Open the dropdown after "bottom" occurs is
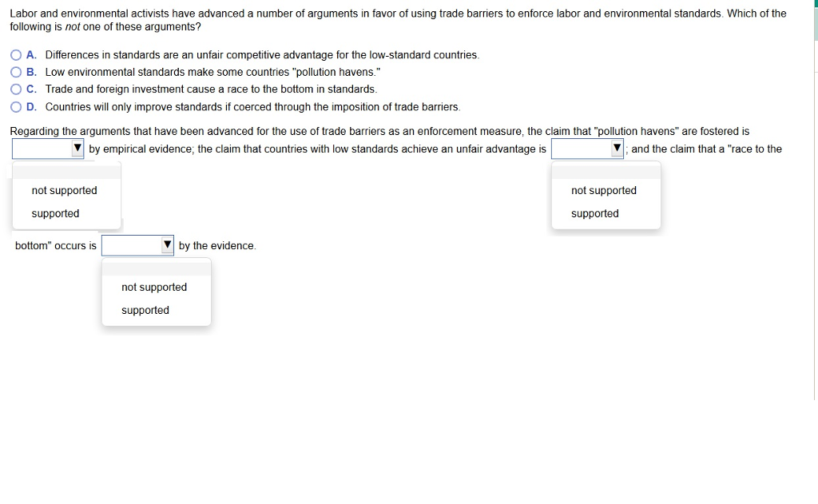The height and width of the screenshot is (504, 818). [137, 246]
